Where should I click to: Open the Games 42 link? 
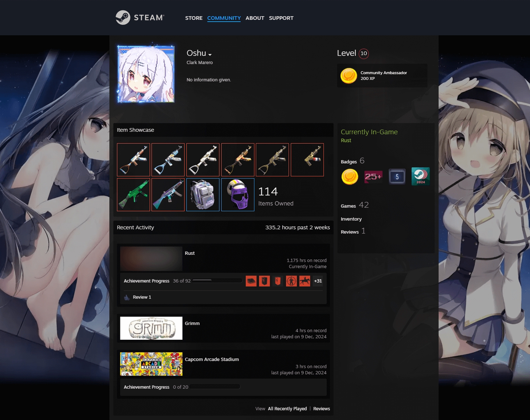(355, 205)
